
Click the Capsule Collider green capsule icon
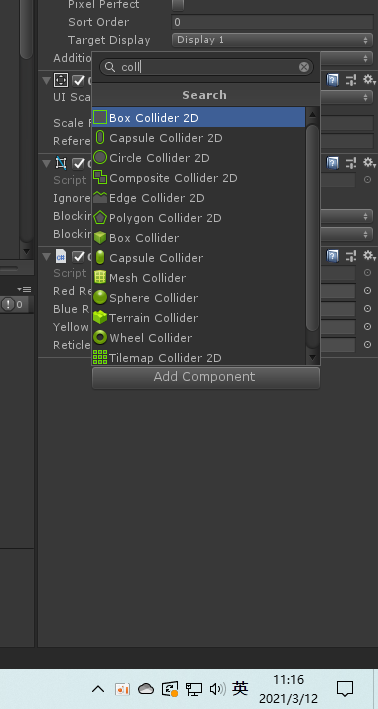click(x=100, y=258)
